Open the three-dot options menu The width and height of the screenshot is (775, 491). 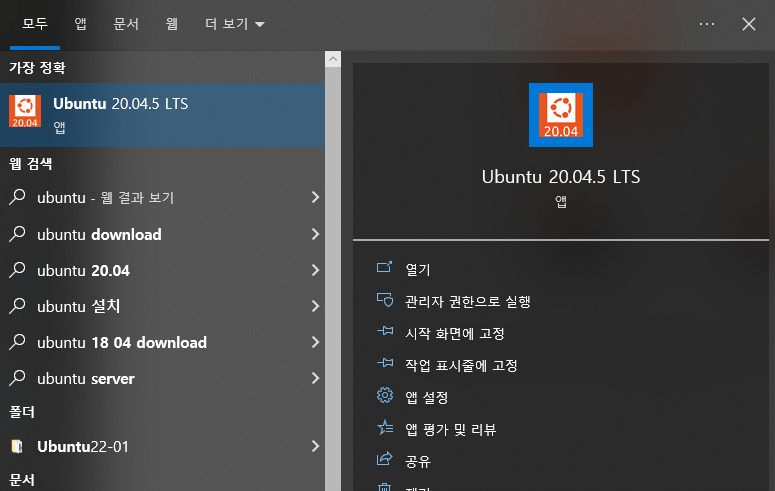(x=707, y=24)
